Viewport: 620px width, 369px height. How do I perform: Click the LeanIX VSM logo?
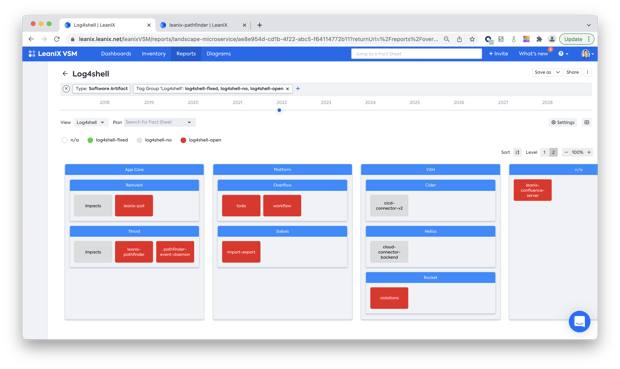click(x=53, y=53)
